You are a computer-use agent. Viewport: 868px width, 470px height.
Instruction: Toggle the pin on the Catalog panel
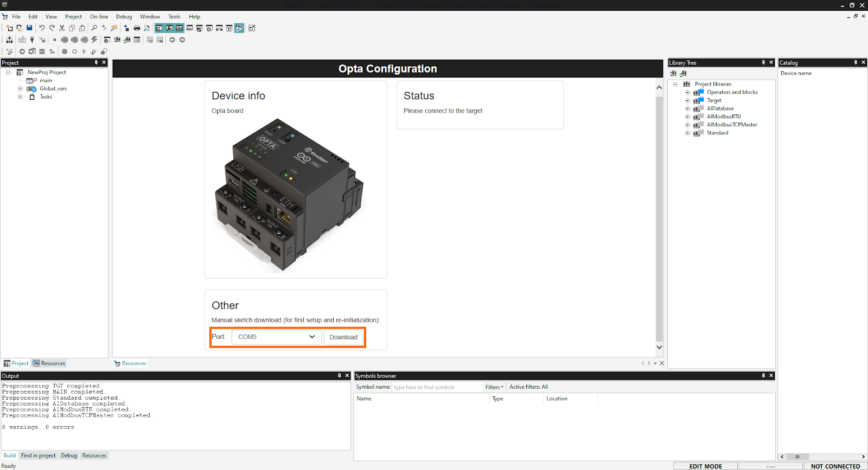click(856, 62)
